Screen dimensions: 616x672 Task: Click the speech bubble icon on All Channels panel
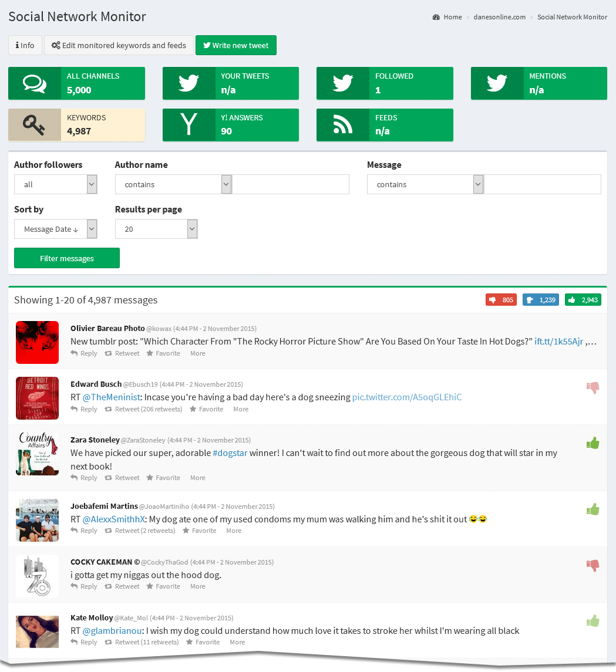(x=34, y=83)
